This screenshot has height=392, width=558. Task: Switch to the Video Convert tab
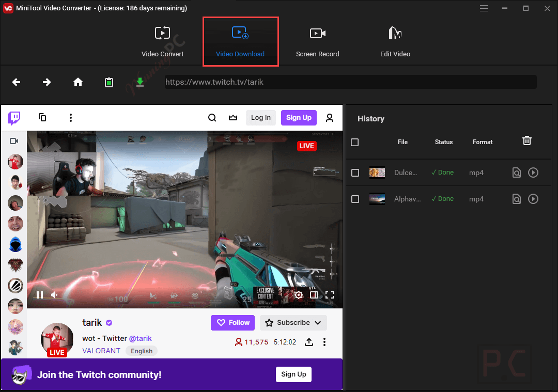coord(162,42)
